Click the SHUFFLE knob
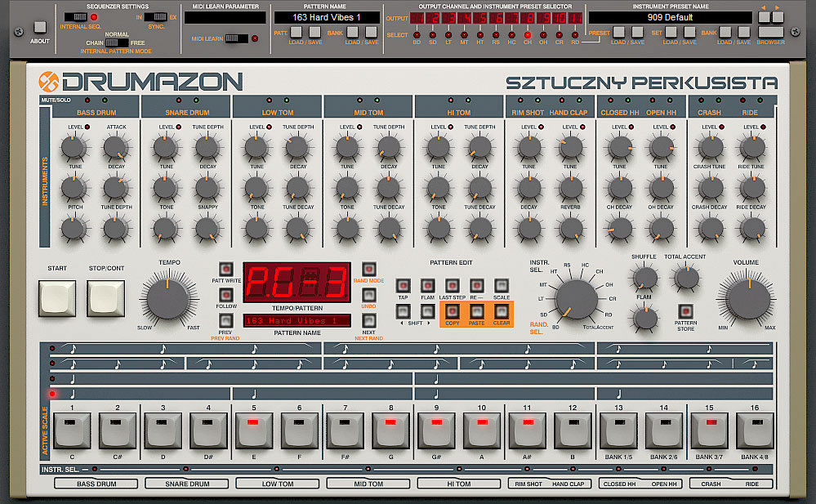 pyautogui.click(x=644, y=278)
